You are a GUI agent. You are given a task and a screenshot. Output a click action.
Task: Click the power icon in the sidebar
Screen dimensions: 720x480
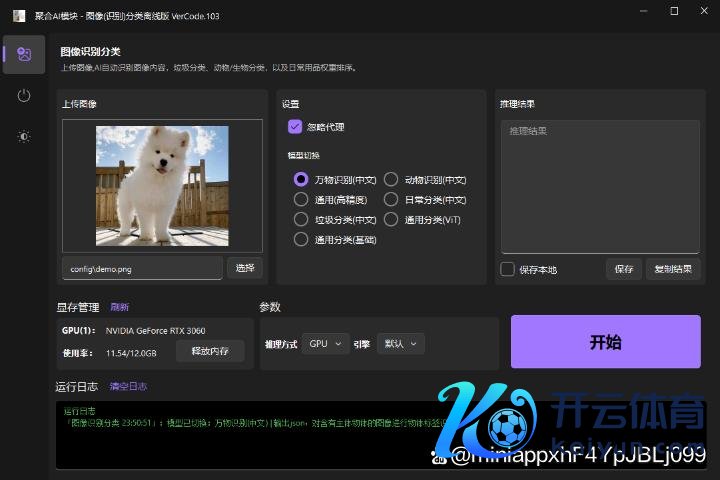pyautogui.click(x=24, y=96)
